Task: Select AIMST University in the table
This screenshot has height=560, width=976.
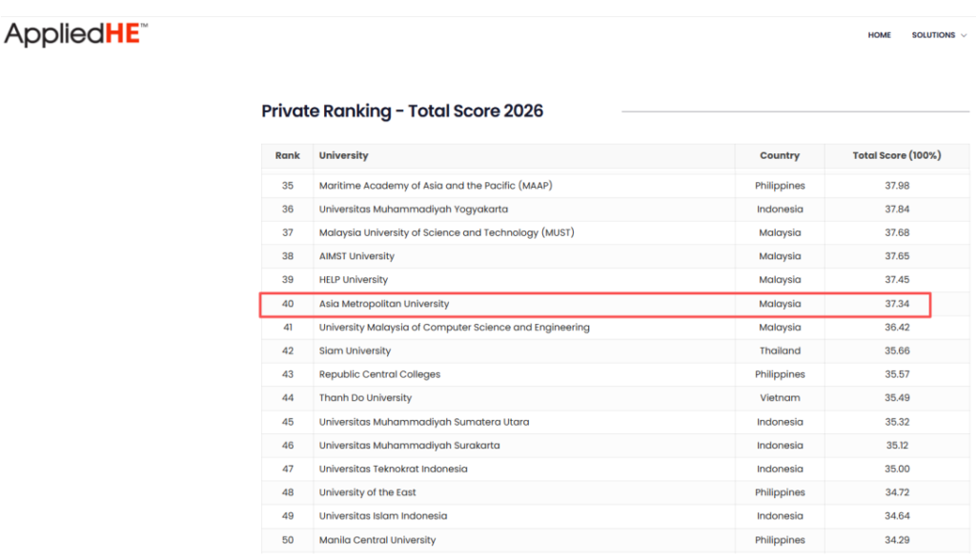Action: (356, 257)
